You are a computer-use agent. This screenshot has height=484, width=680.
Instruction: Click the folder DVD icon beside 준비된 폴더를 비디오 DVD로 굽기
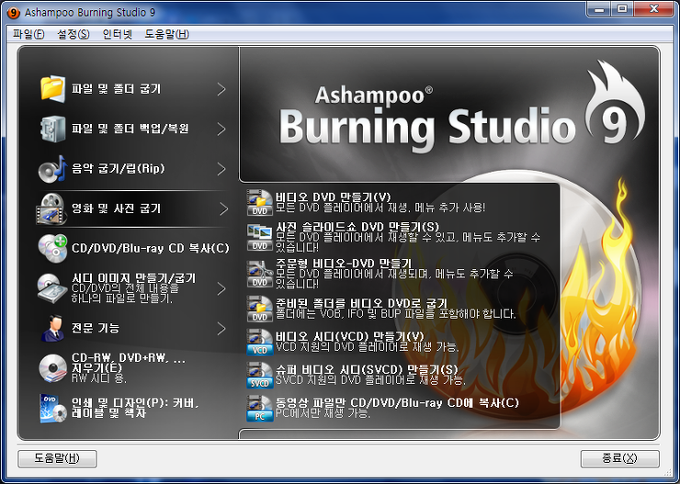pos(259,309)
